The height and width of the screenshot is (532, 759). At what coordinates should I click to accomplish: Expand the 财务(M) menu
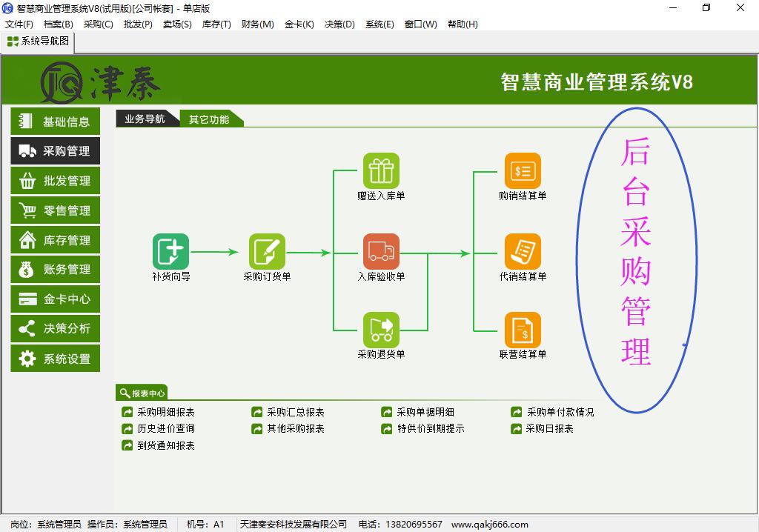click(x=257, y=24)
